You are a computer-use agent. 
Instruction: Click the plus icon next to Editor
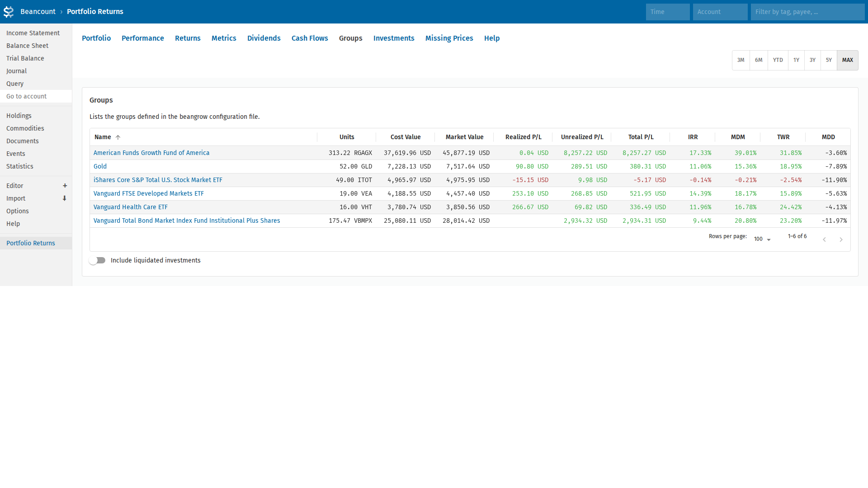click(65, 186)
